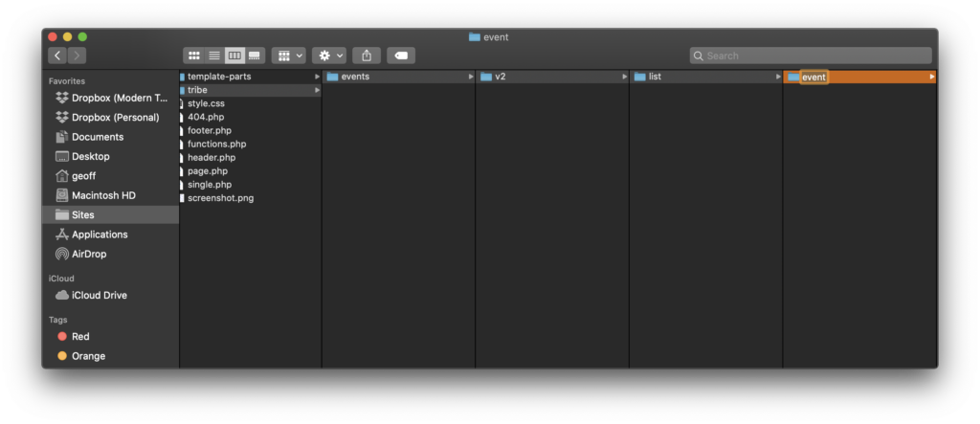Open Desktop in the sidebar
The width and height of the screenshot is (980, 424).
111,156
